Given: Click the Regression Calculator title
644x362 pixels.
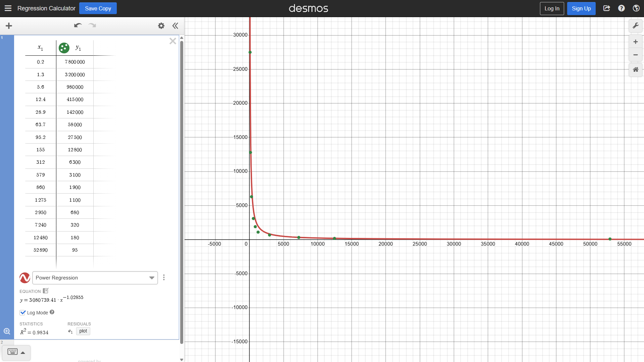Looking at the screenshot, I should point(46,8).
